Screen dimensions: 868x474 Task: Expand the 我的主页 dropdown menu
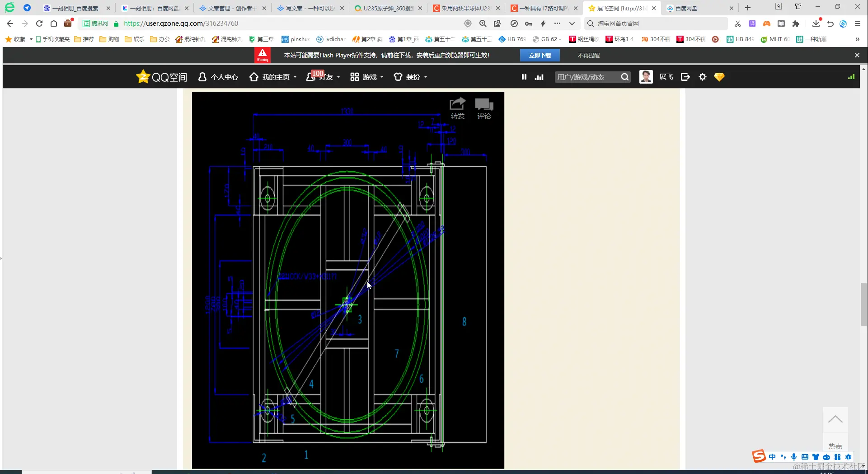pyautogui.click(x=295, y=77)
